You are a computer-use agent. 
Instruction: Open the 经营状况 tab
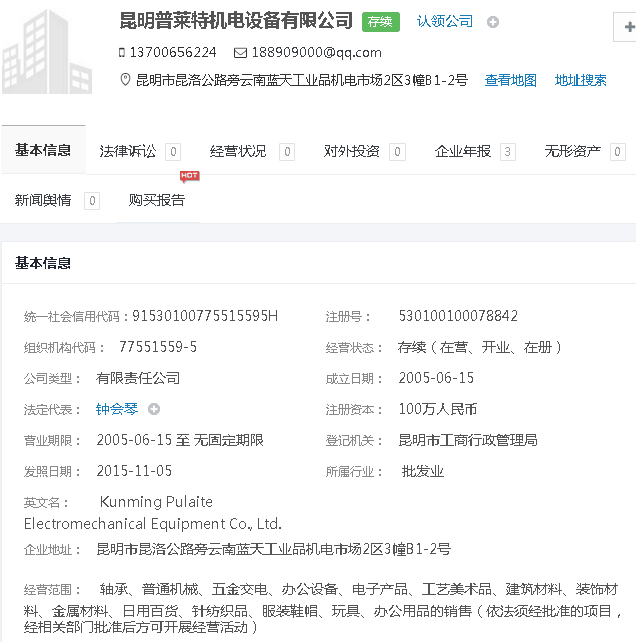point(238,151)
